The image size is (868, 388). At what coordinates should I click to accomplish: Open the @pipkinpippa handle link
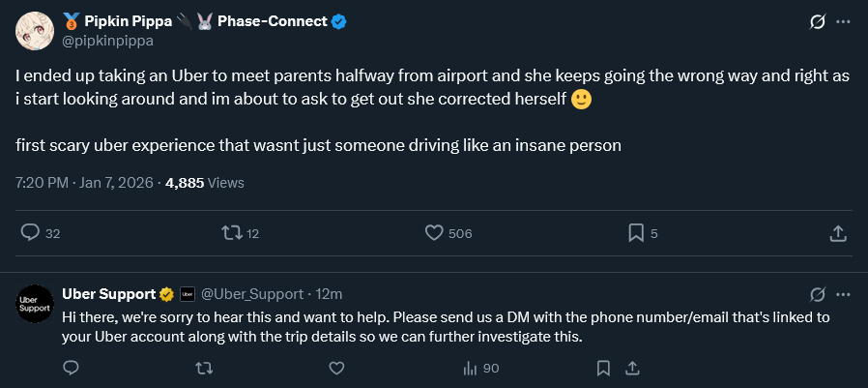tap(107, 41)
